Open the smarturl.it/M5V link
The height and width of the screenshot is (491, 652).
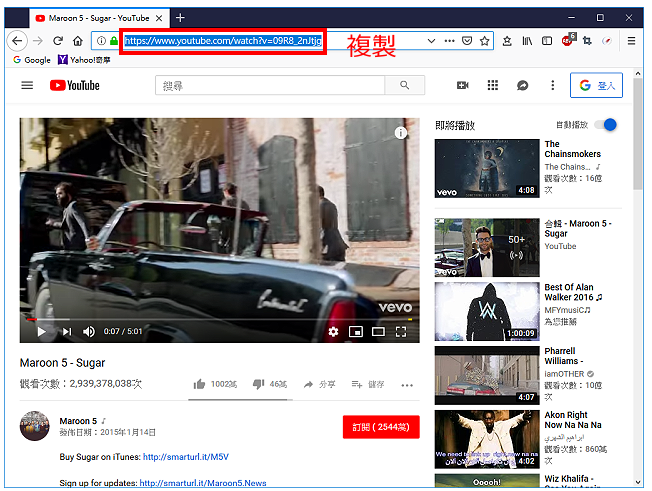pyautogui.click(x=186, y=457)
